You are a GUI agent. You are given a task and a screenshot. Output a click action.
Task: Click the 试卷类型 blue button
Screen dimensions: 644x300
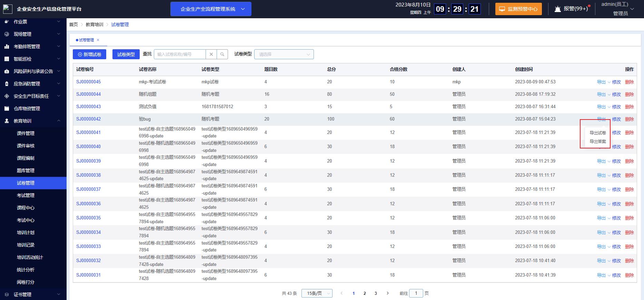[x=126, y=54]
